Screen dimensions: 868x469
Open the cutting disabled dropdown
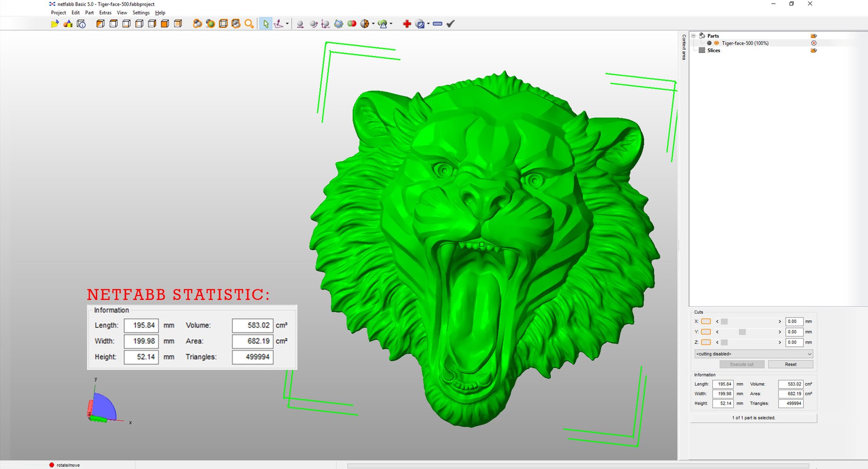point(754,354)
